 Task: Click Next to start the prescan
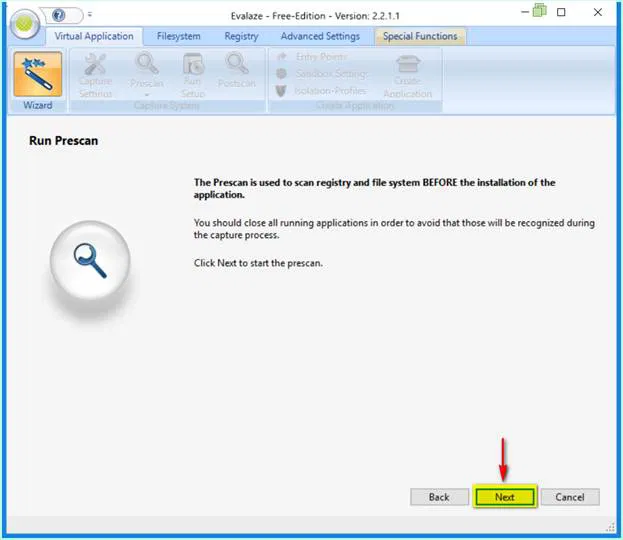(x=505, y=497)
